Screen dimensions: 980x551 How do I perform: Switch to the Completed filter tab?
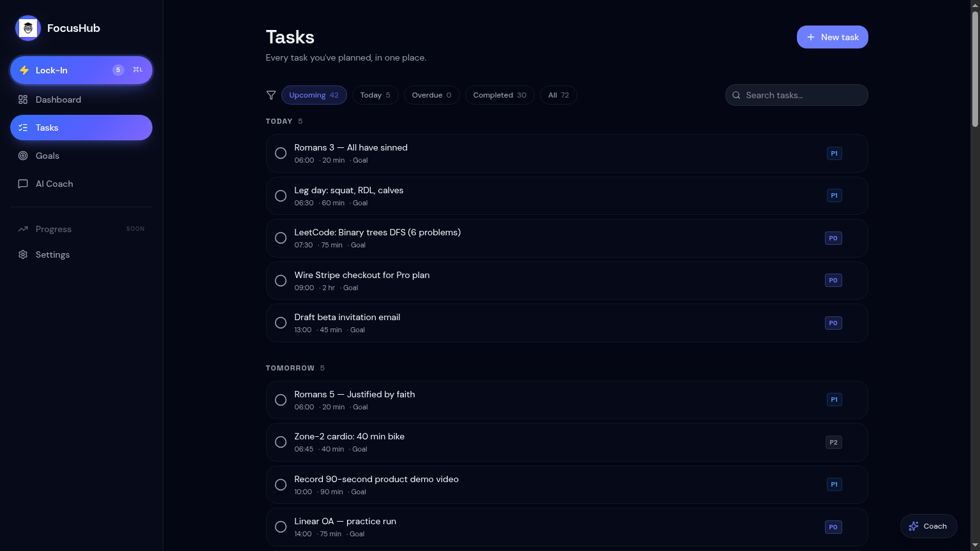point(500,95)
